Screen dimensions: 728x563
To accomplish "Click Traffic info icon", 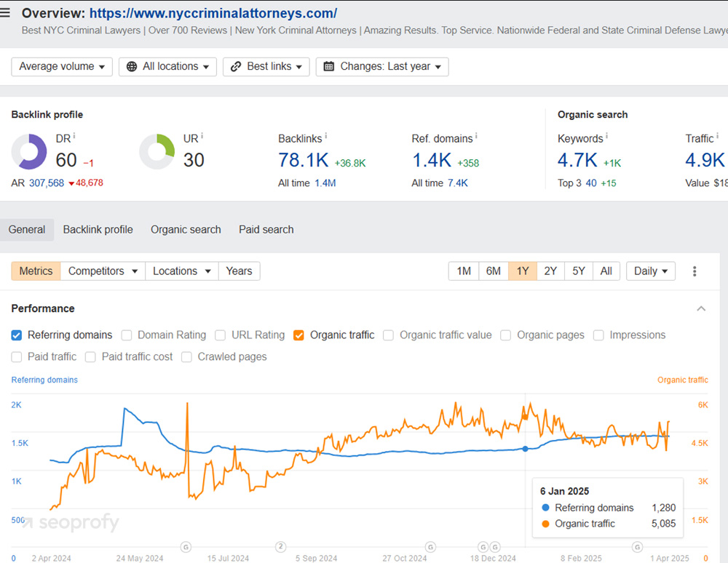I will (x=717, y=136).
